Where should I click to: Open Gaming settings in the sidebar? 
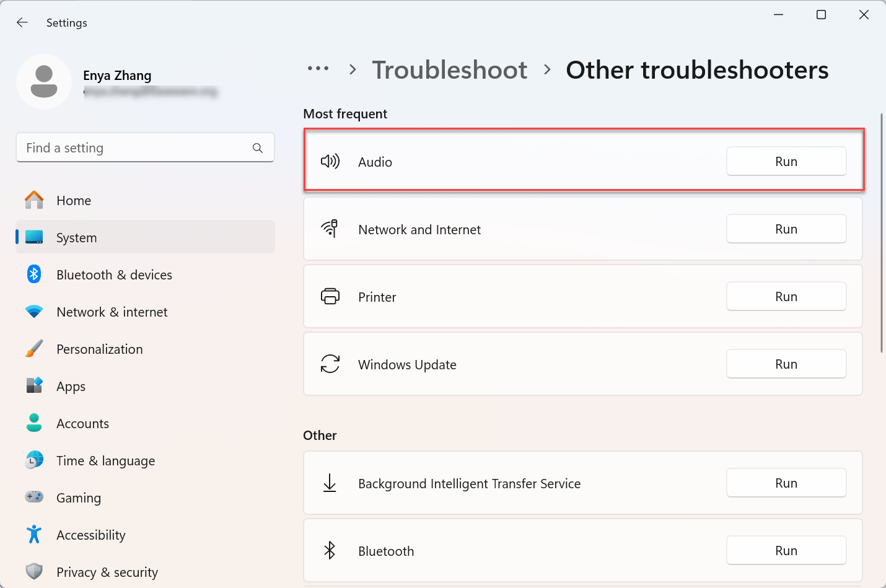point(78,498)
